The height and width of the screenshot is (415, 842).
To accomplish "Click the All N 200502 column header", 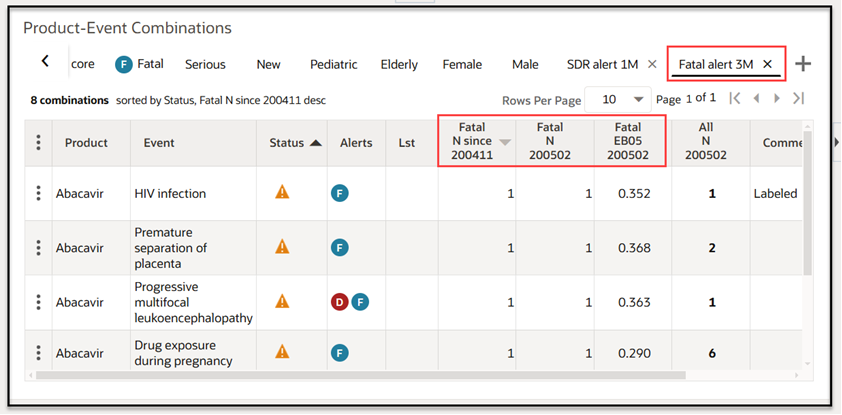I will pos(710,141).
